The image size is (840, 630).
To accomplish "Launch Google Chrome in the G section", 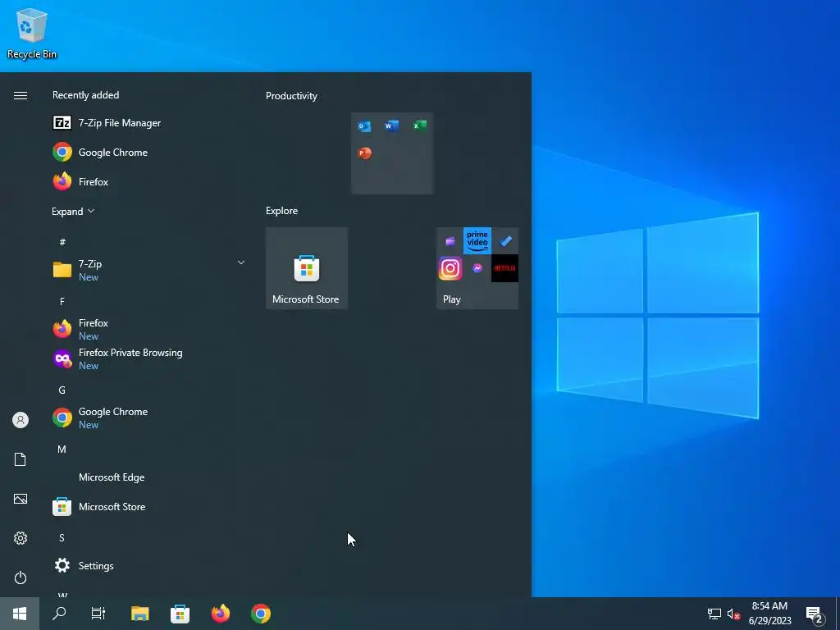I will (148, 418).
